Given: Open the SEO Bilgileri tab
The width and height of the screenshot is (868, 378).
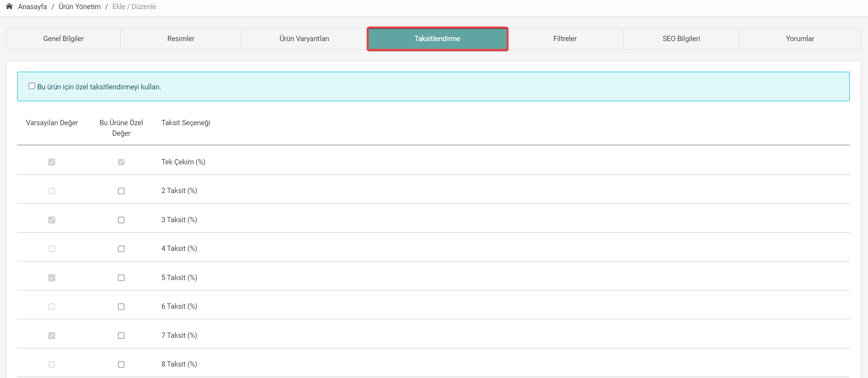Looking at the screenshot, I should pyautogui.click(x=681, y=39).
